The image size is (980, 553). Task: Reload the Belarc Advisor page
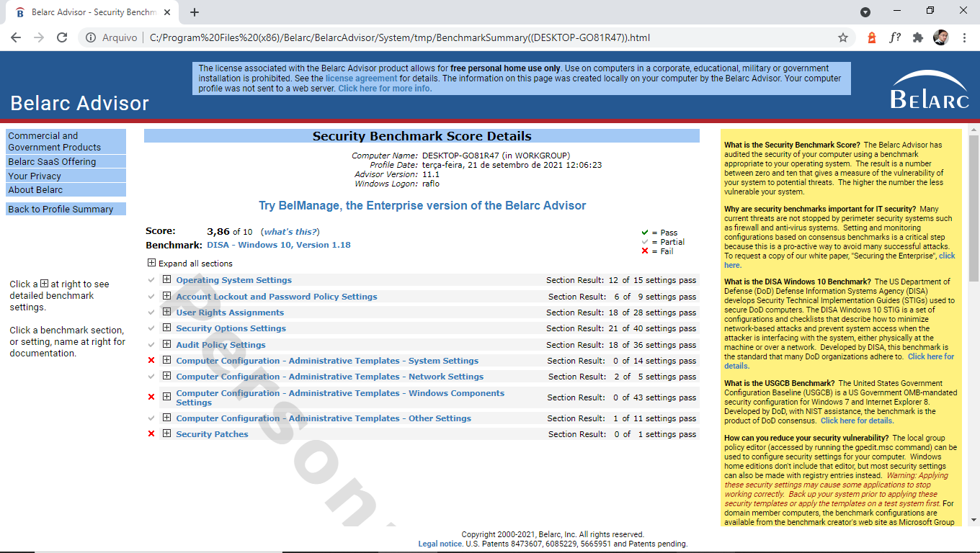pos(62,37)
